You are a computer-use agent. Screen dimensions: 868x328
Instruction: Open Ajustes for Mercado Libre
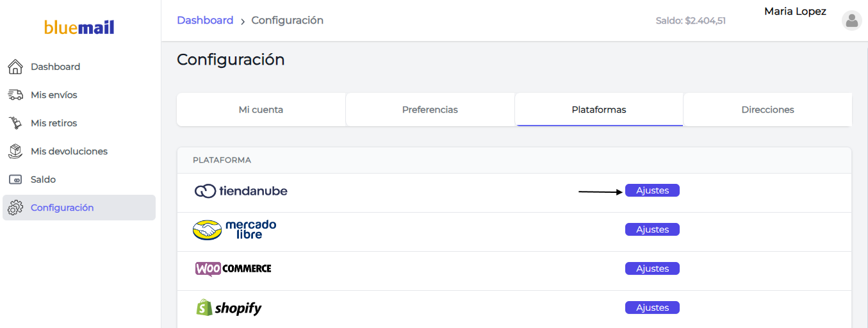(x=652, y=229)
